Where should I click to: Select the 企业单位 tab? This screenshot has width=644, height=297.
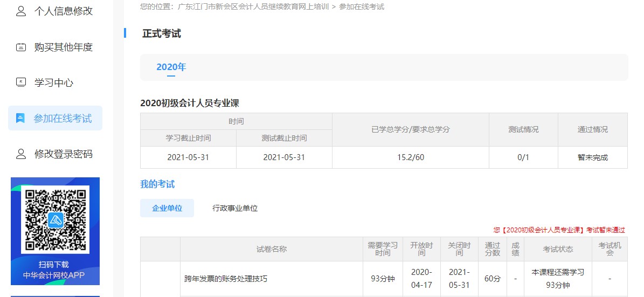[167, 208]
